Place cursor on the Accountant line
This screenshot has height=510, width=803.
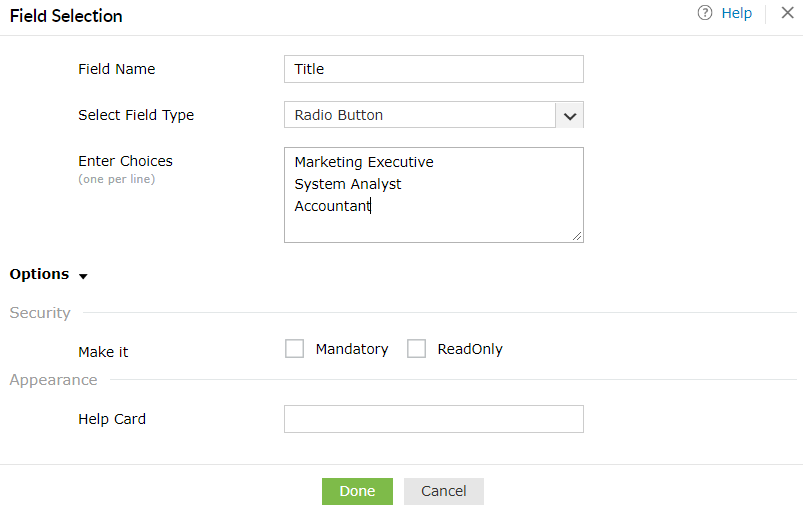[x=333, y=206]
